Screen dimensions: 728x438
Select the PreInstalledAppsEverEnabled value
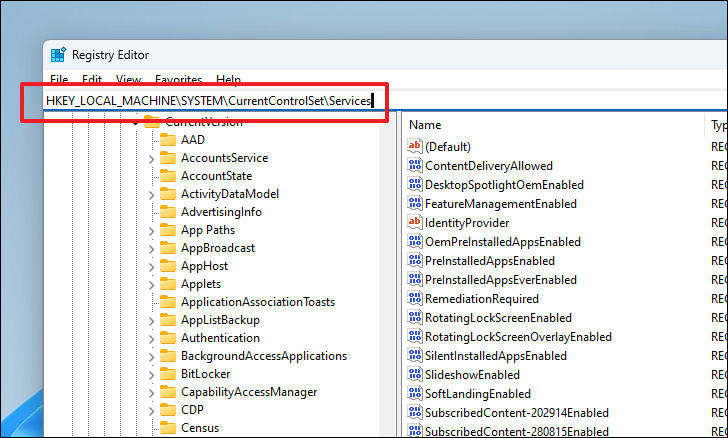(x=501, y=280)
